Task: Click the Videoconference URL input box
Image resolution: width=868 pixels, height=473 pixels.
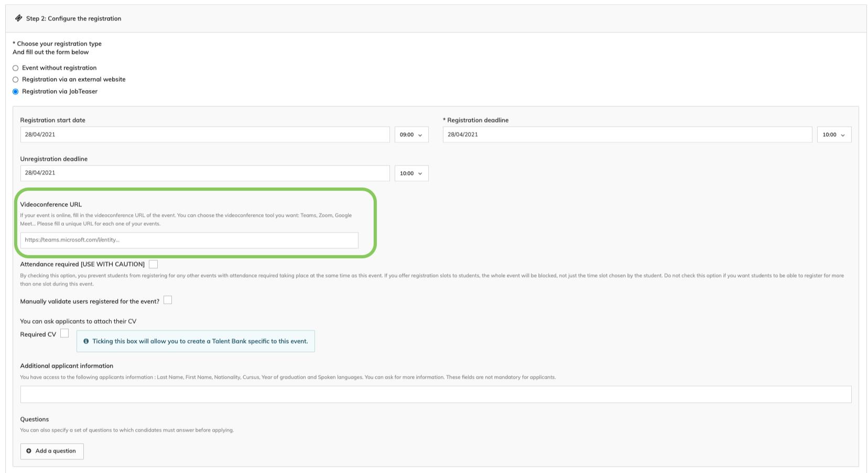Action: point(189,240)
